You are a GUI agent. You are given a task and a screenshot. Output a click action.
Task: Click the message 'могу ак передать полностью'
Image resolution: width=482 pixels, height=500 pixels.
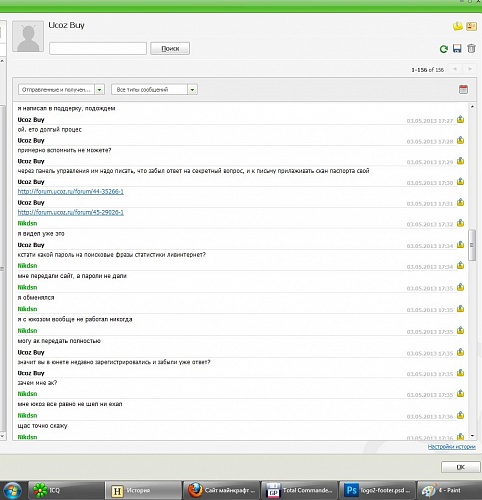pos(59,341)
